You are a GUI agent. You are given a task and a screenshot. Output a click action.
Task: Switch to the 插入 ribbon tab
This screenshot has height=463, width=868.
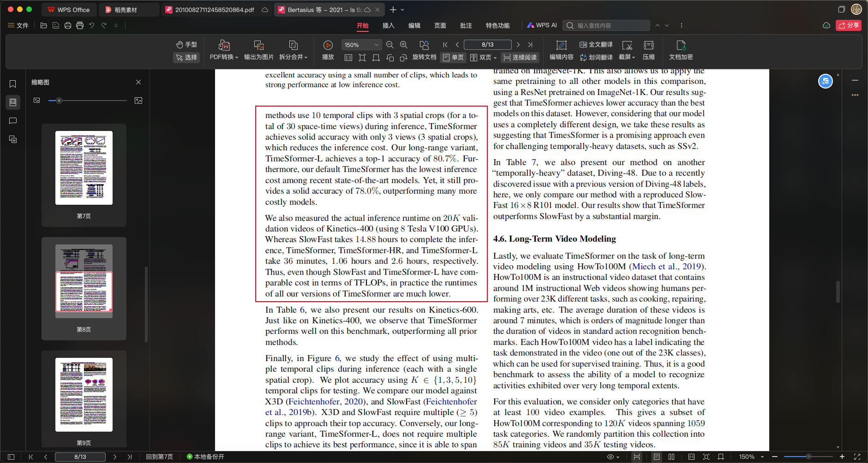389,25
